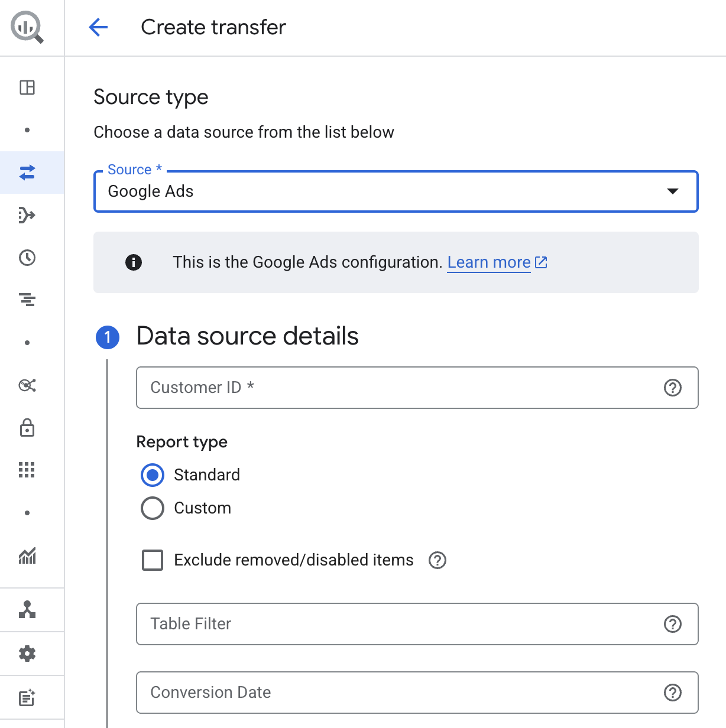Select the Data transfers arrows icon
The image size is (726, 728).
click(27, 173)
